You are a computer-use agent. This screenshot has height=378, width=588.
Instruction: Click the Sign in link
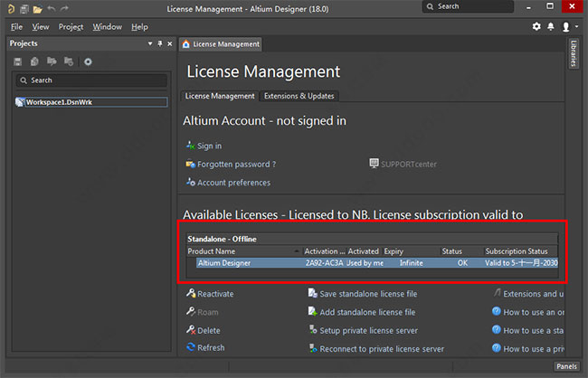[209, 146]
